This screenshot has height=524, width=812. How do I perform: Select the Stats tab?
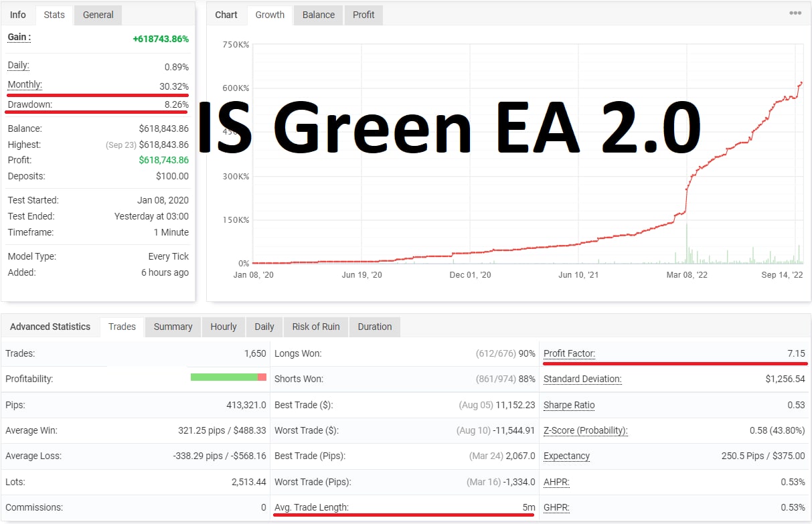pos(54,15)
